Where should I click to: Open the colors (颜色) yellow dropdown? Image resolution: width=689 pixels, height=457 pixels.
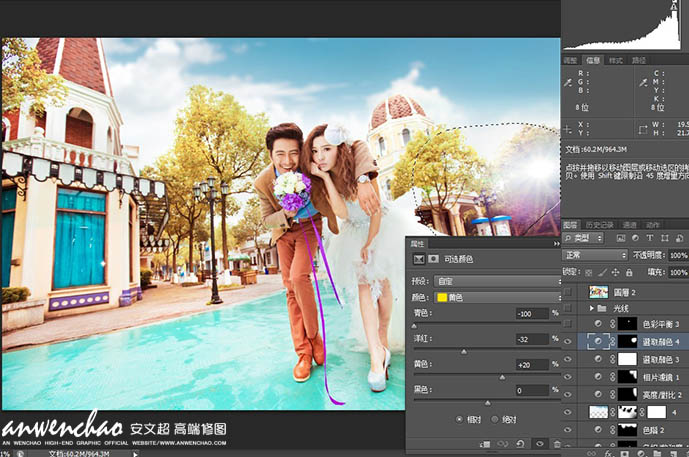pyautogui.click(x=496, y=298)
